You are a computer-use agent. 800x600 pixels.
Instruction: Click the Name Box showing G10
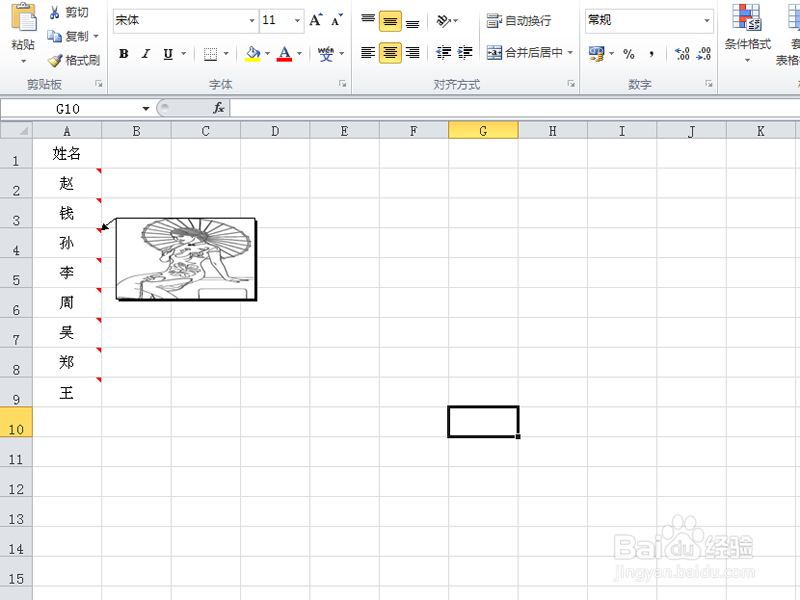click(x=68, y=109)
